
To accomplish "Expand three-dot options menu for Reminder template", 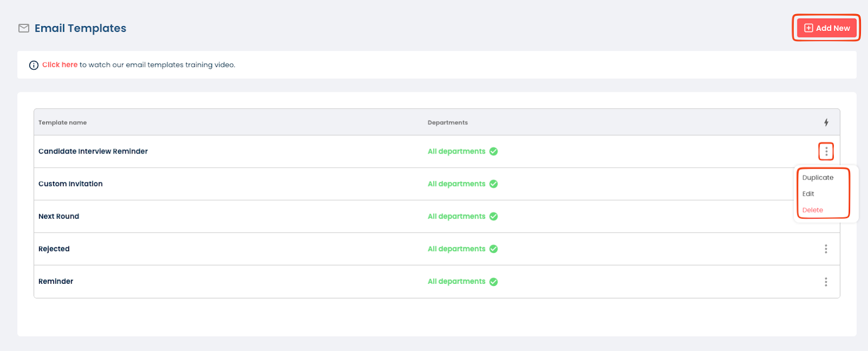I will 826,282.
